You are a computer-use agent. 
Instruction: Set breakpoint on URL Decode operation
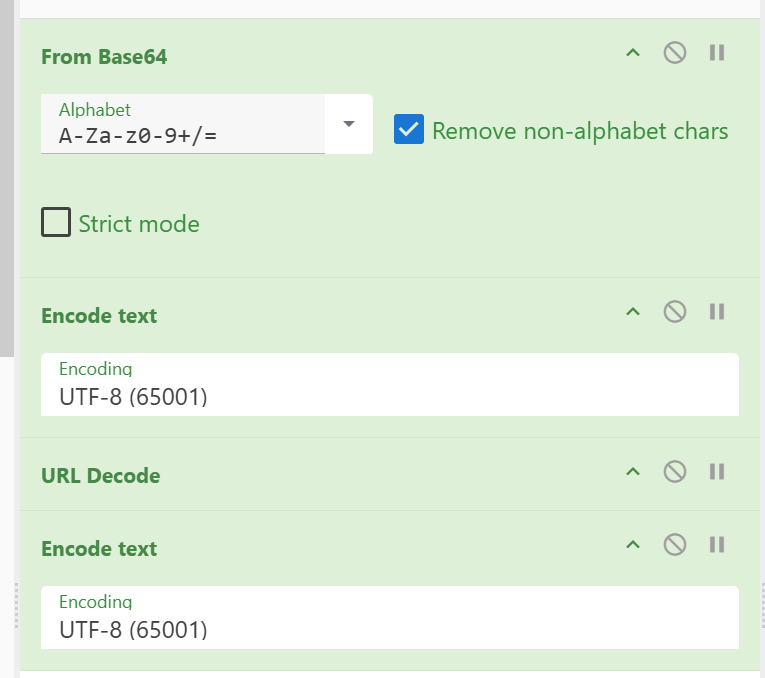click(x=717, y=472)
